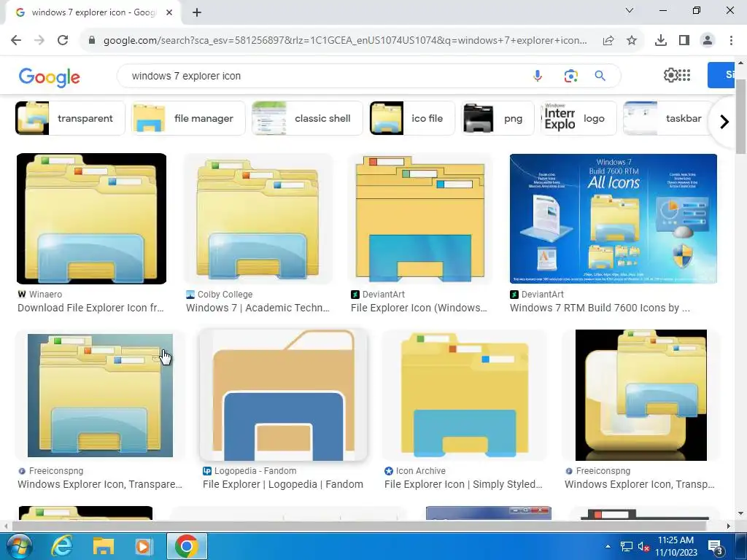The image size is (747, 560).
Task: Open the Chrome tab search dropdown
Action: [x=630, y=10]
